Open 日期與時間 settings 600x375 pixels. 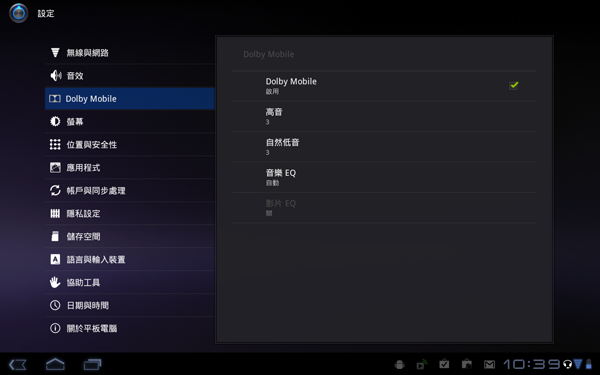pyautogui.click(x=130, y=305)
